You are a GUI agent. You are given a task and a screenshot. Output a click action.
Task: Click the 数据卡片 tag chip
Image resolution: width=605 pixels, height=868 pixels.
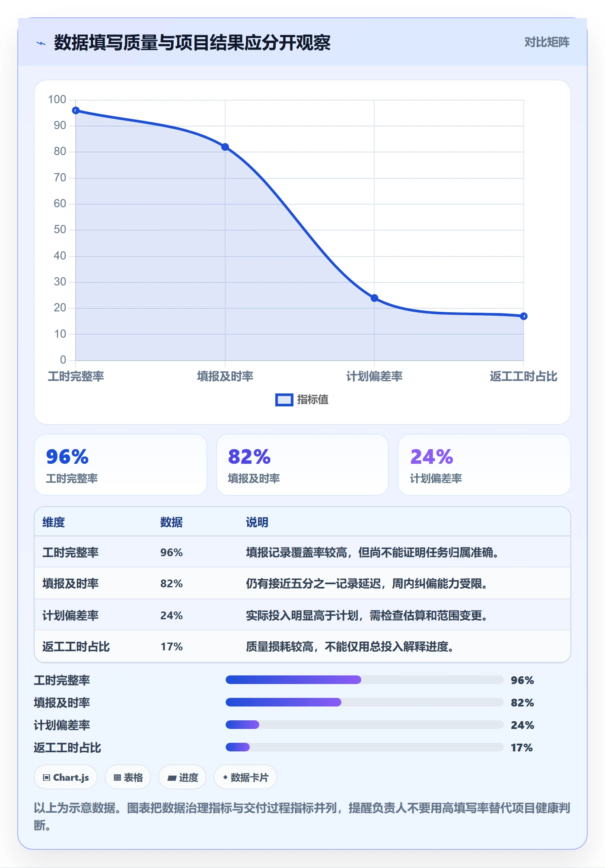(x=245, y=777)
